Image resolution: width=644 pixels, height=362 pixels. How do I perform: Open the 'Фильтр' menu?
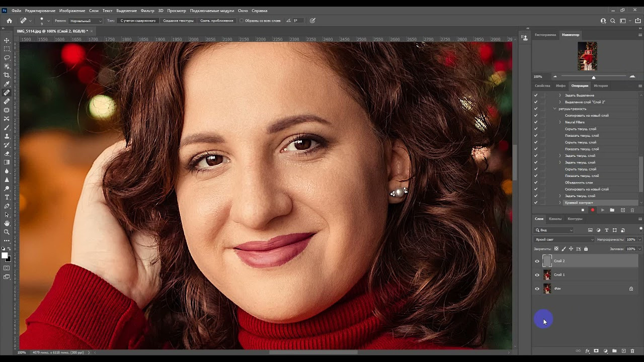(x=147, y=11)
